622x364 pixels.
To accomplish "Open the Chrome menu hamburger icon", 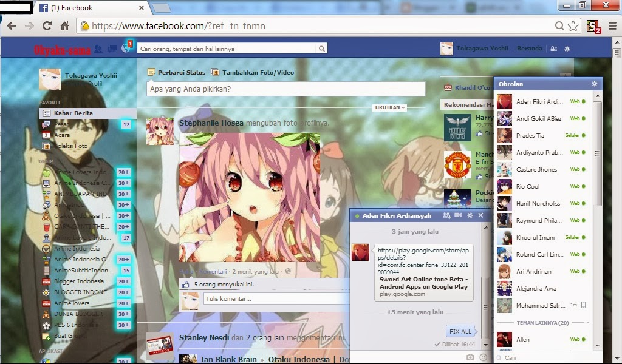I will click(612, 26).
